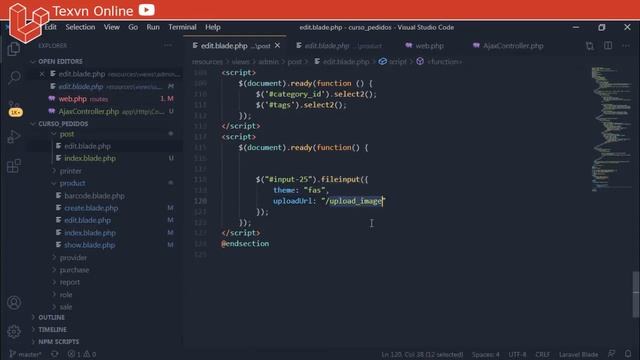
Task: Collapse the CURSO_PEDIDOS folder section
Action: coord(63,123)
